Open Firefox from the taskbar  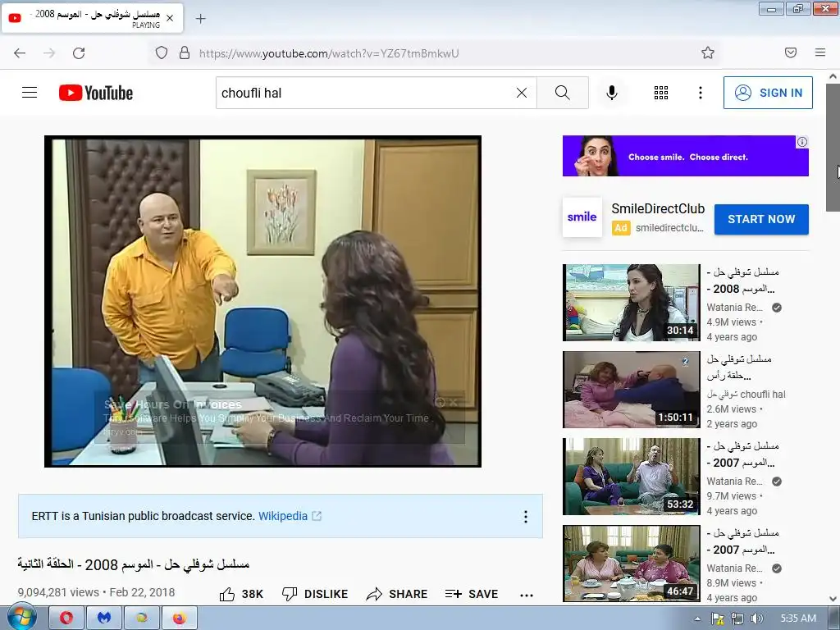tap(179, 618)
